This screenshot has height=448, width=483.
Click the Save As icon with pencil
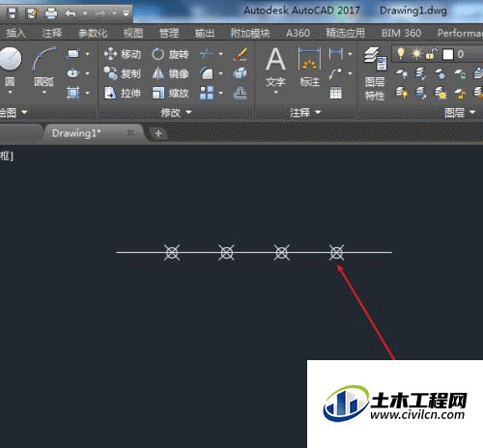pos(32,14)
